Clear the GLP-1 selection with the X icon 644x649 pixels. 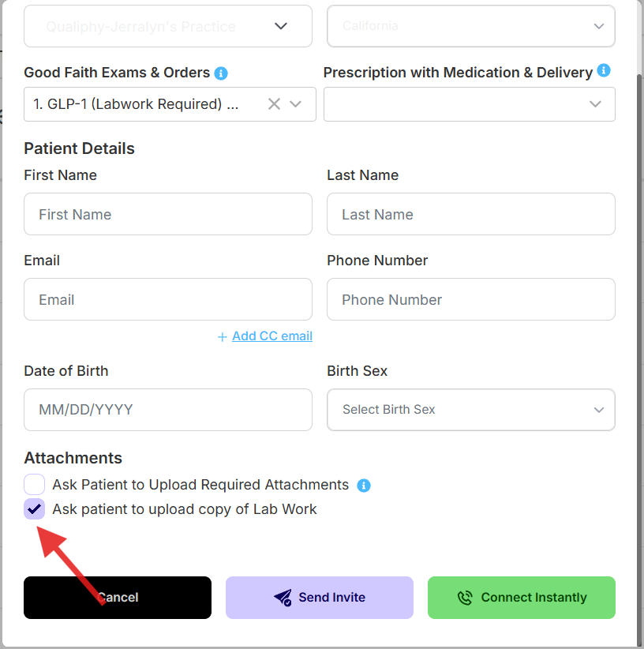273,103
